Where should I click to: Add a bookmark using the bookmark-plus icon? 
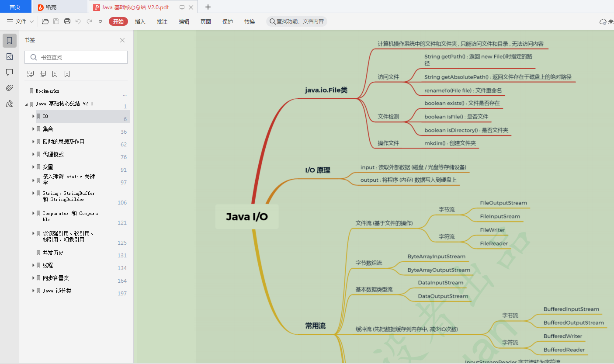pyautogui.click(x=55, y=73)
